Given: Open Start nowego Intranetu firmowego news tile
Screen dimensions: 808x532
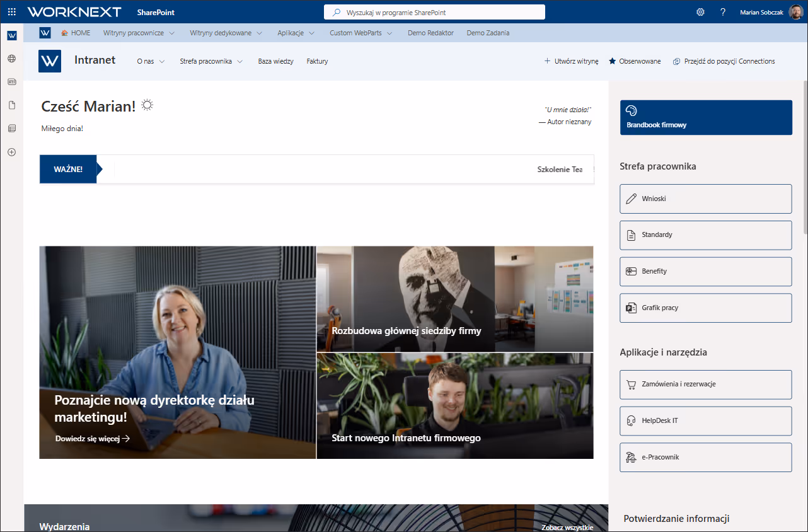Looking at the screenshot, I should 455,406.
